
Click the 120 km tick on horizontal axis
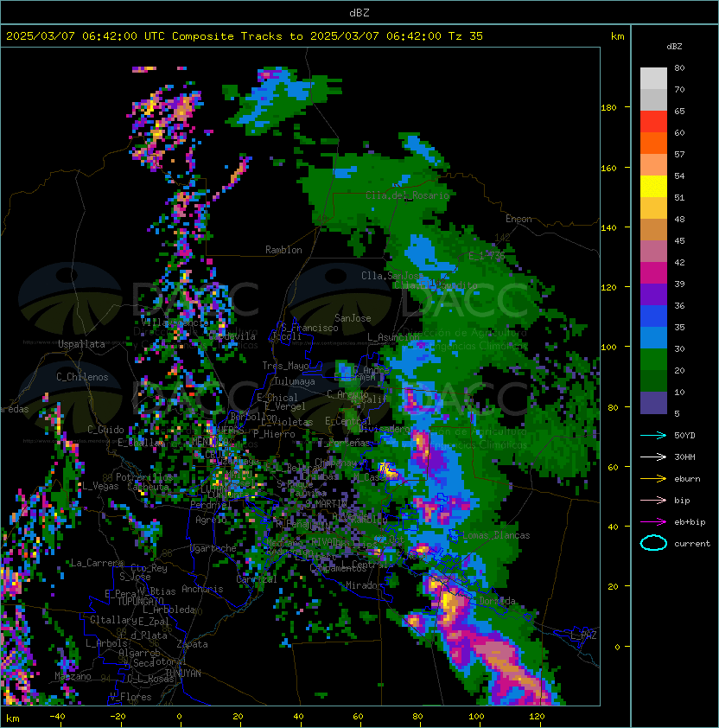(x=537, y=717)
